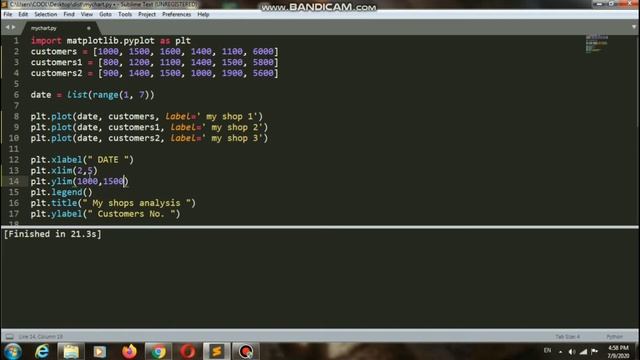
Task: Open Windows Explorer from the taskbar
Action: [71, 351]
